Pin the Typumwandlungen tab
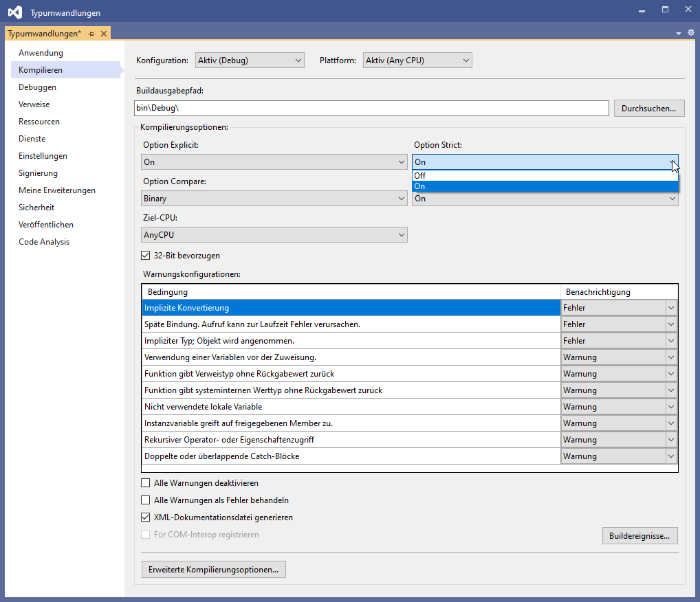 pyautogui.click(x=91, y=34)
